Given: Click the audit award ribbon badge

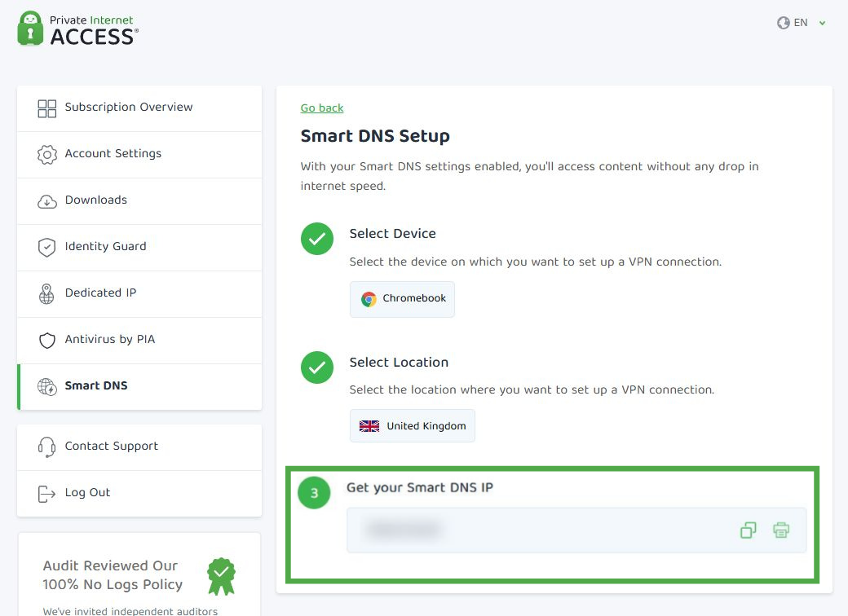Looking at the screenshot, I should tap(221, 577).
